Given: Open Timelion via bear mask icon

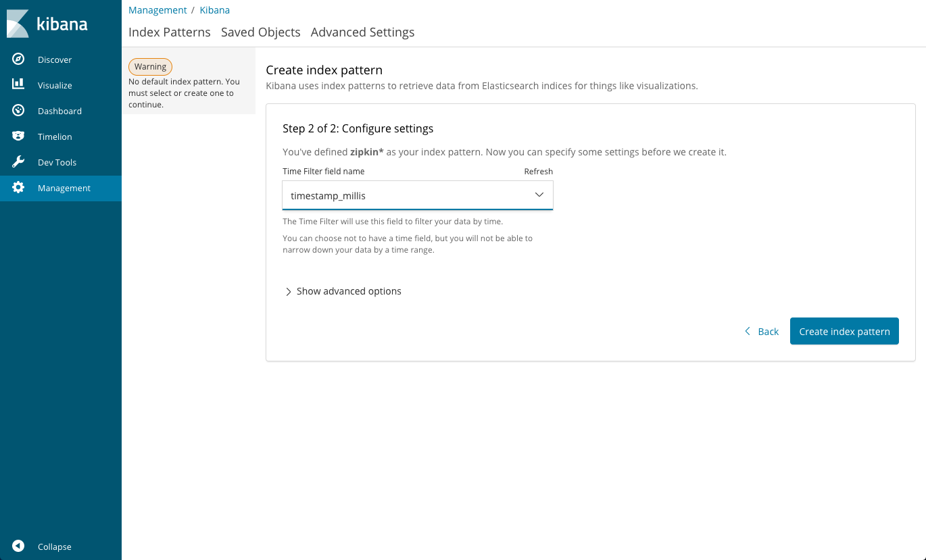Looking at the screenshot, I should (x=18, y=136).
